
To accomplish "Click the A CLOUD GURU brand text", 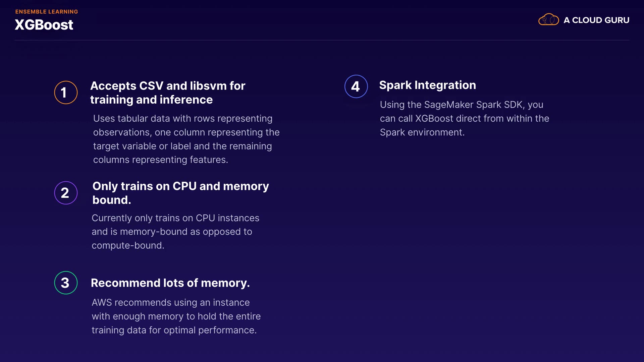I will tap(596, 20).
